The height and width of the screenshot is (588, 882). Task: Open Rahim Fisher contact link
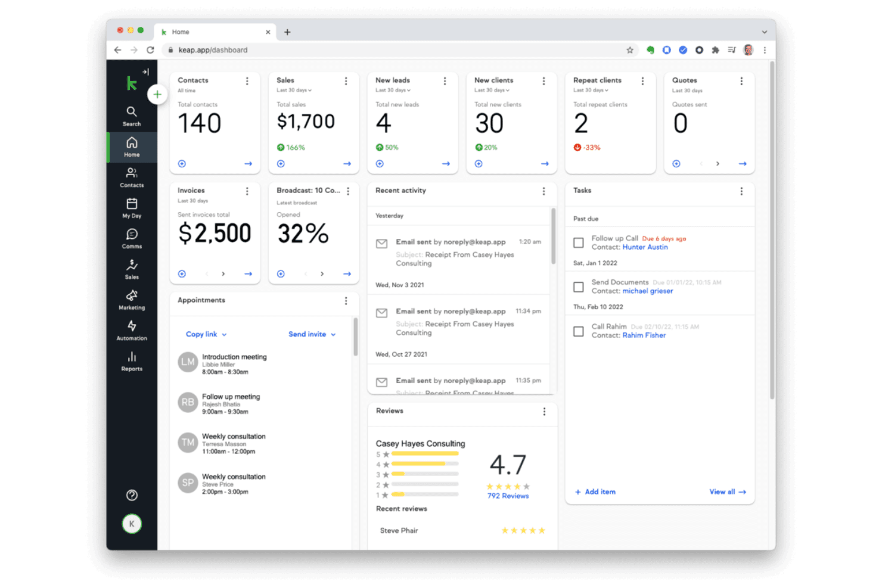(x=644, y=335)
